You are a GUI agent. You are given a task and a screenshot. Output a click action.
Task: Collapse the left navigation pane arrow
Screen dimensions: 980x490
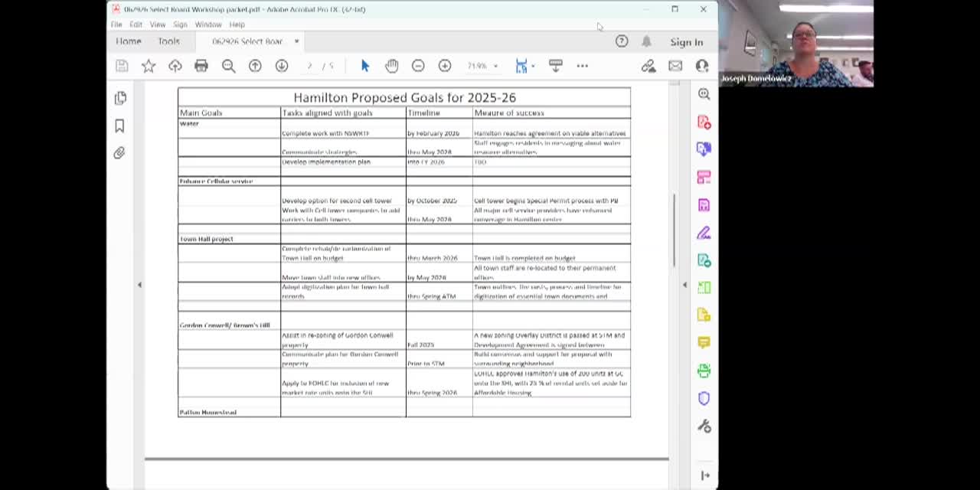(139, 285)
